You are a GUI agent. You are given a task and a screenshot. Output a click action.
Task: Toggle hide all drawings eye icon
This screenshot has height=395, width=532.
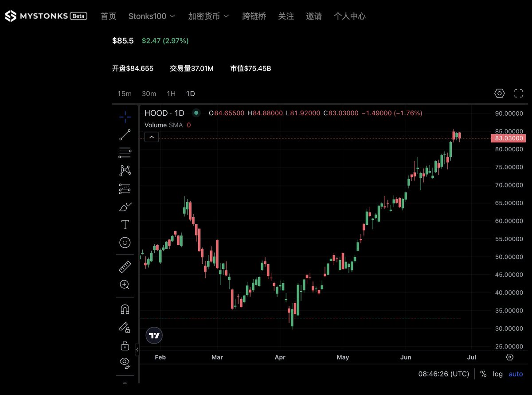(x=125, y=363)
